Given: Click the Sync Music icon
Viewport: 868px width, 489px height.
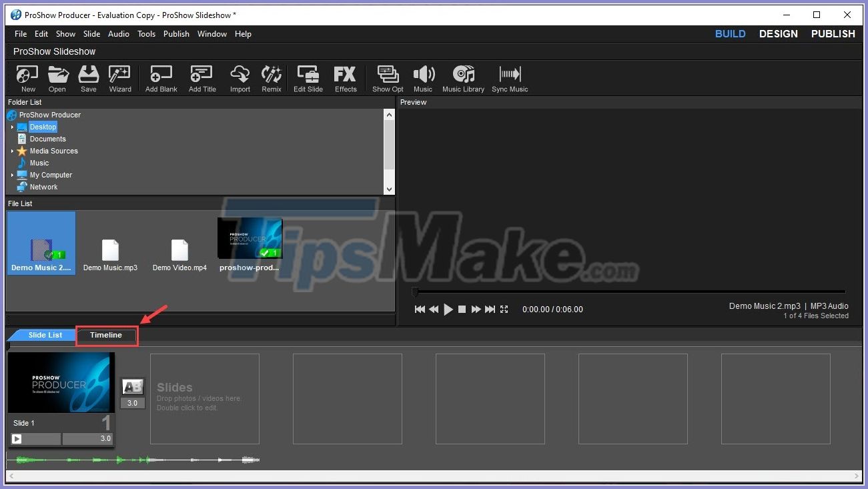Looking at the screenshot, I should [x=509, y=78].
